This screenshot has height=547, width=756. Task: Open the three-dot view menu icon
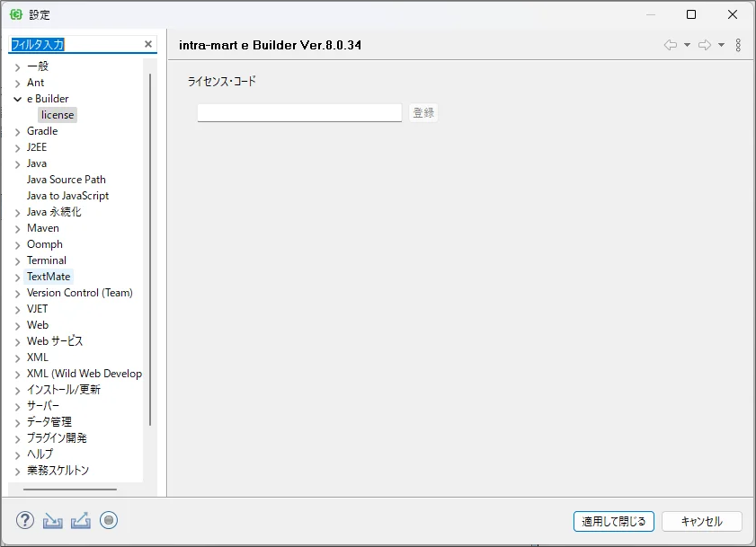coord(738,45)
